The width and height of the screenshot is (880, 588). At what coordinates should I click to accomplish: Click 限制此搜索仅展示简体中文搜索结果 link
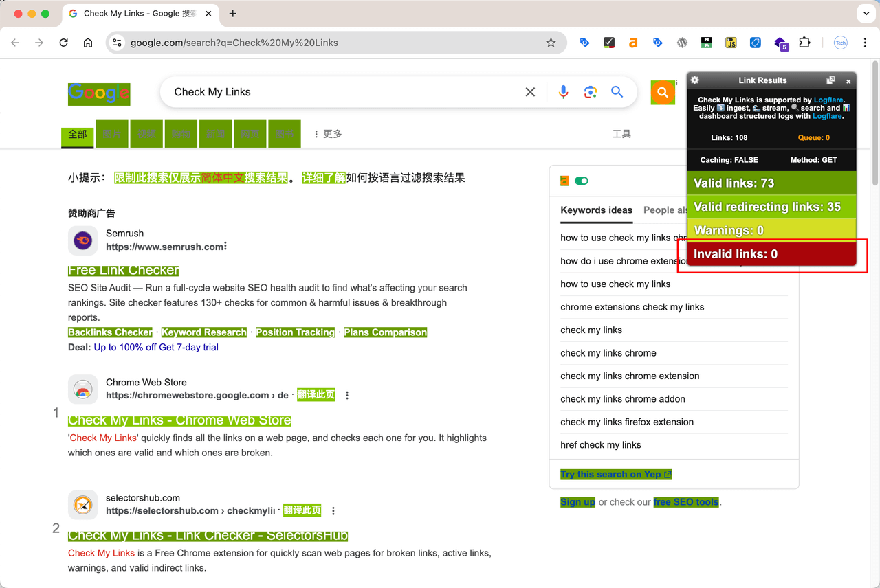point(201,178)
